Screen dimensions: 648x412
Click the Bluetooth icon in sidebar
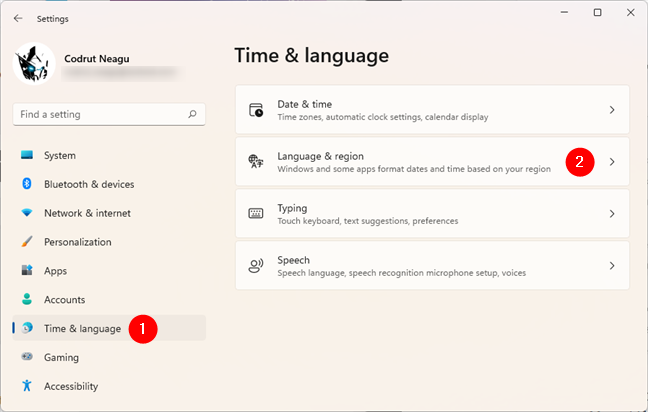[27, 183]
